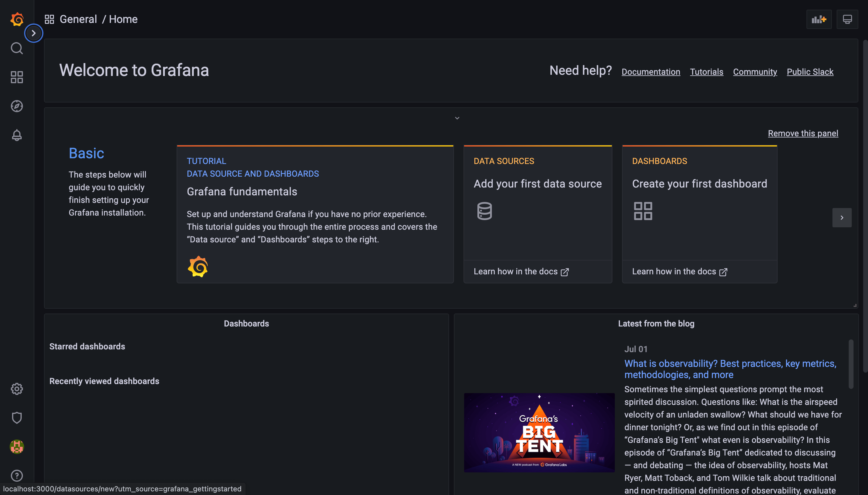Cycle view mode with monitor icon

(x=847, y=19)
